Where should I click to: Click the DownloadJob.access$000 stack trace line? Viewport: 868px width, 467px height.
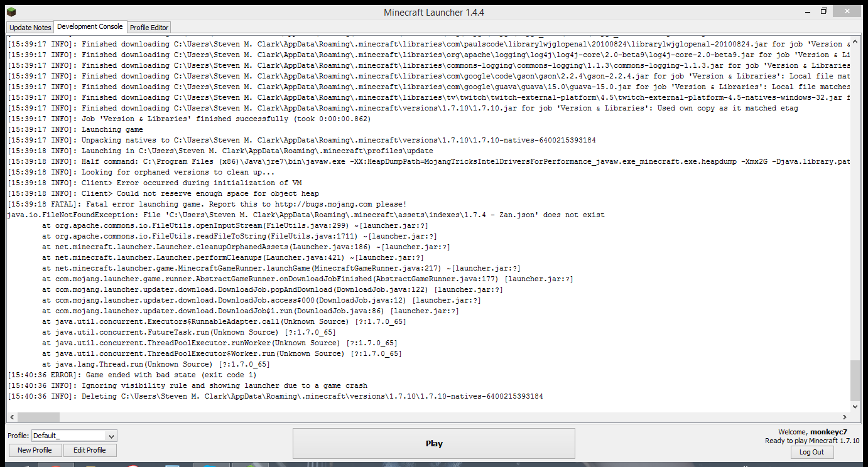point(262,300)
